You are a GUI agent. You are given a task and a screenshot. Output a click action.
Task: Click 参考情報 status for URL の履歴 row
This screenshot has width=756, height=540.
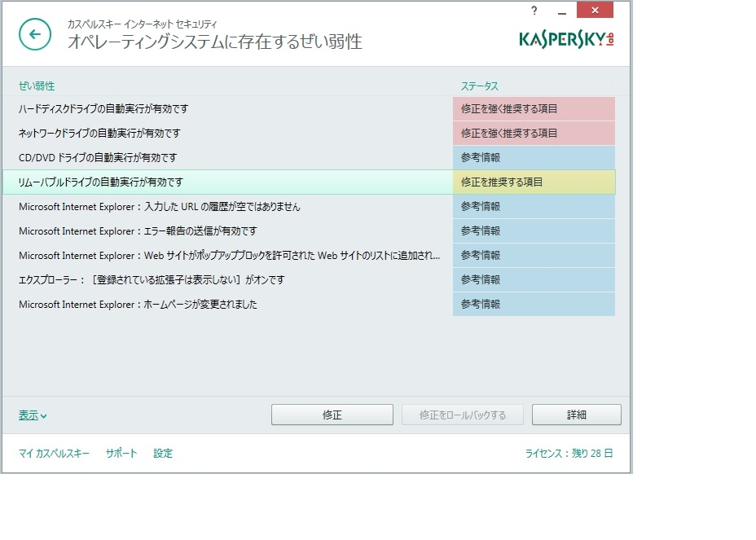(x=534, y=207)
